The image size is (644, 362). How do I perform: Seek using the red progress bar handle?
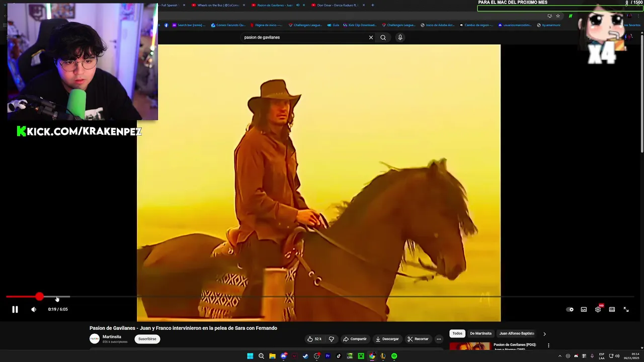pos(39,297)
